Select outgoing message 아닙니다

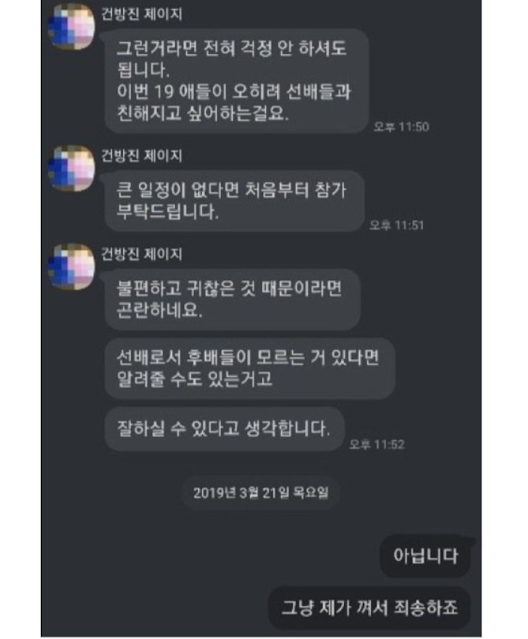coord(425,556)
